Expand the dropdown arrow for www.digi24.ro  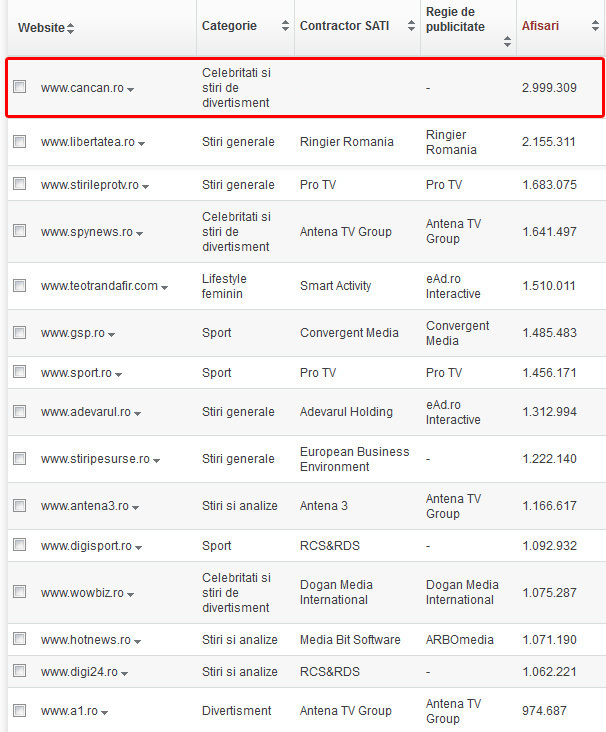(x=126, y=674)
